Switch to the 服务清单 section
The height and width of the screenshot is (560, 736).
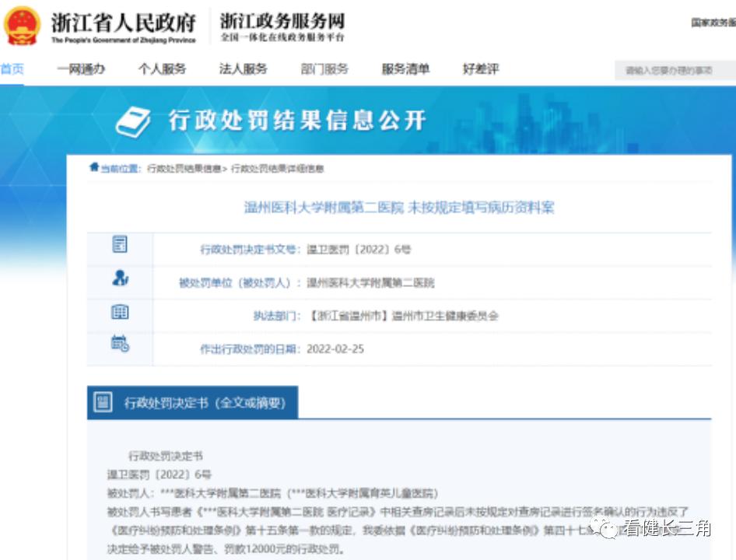405,69
